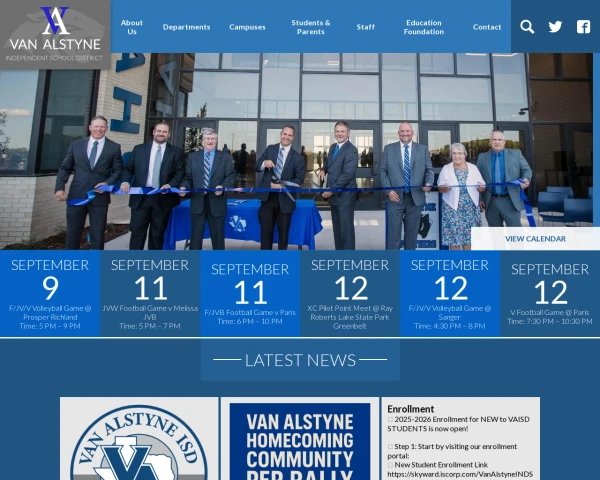This screenshot has width=600, height=480.
Task: Open the About Us menu
Action: click(x=132, y=27)
